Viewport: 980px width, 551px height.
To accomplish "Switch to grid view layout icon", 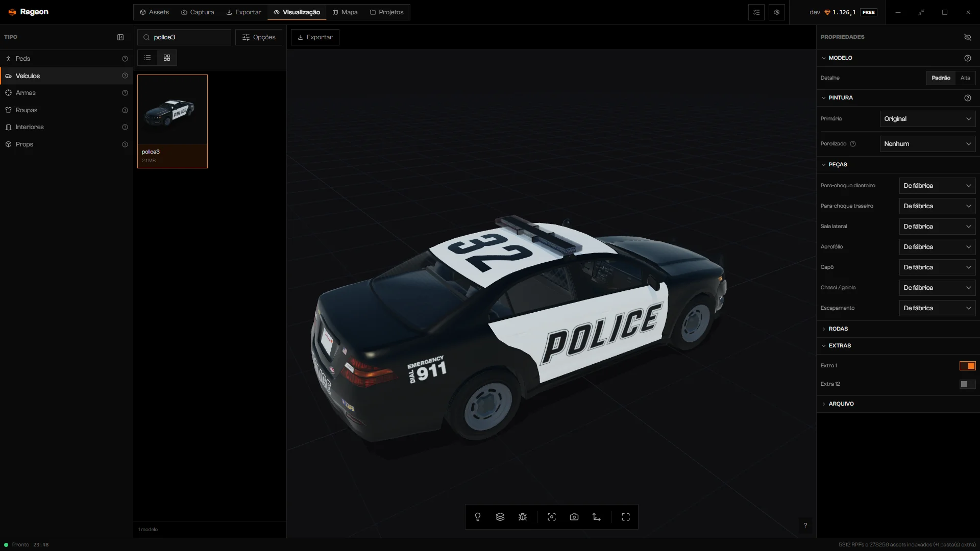I will pyautogui.click(x=167, y=58).
